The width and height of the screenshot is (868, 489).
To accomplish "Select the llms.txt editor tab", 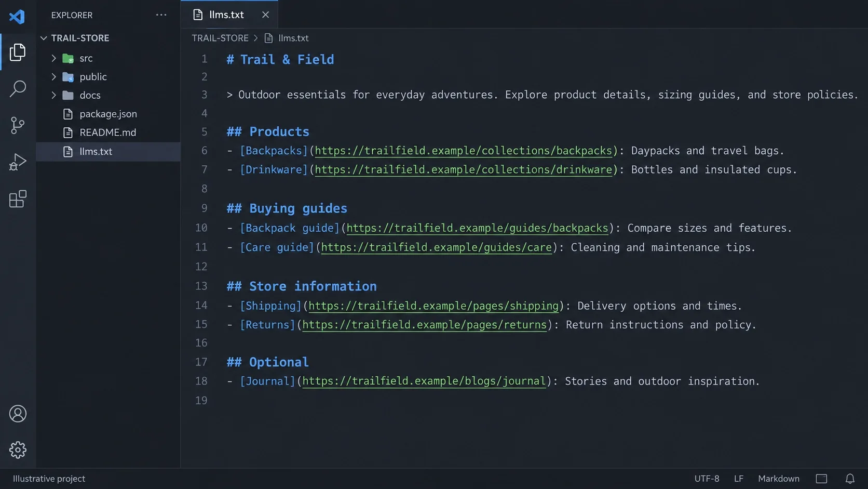I will click(x=229, y=15).
